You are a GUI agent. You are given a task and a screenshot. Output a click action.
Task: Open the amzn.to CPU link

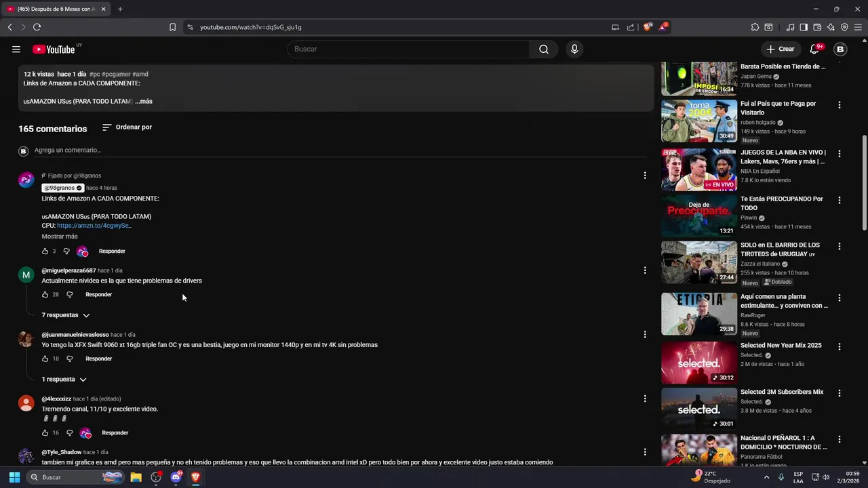click(94, 226)
